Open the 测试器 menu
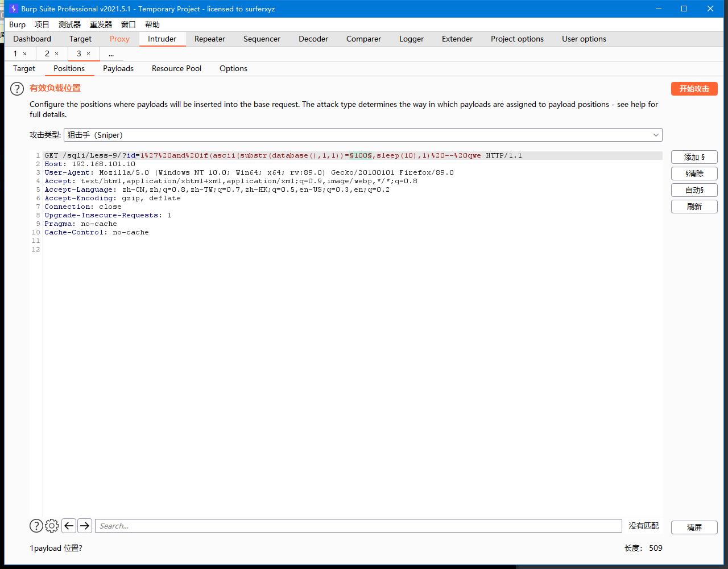728x569 pixels. [69, 24]
